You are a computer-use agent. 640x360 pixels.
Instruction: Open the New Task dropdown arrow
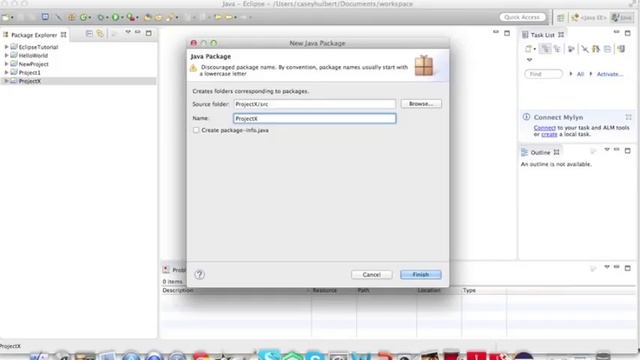pos(534,49)
